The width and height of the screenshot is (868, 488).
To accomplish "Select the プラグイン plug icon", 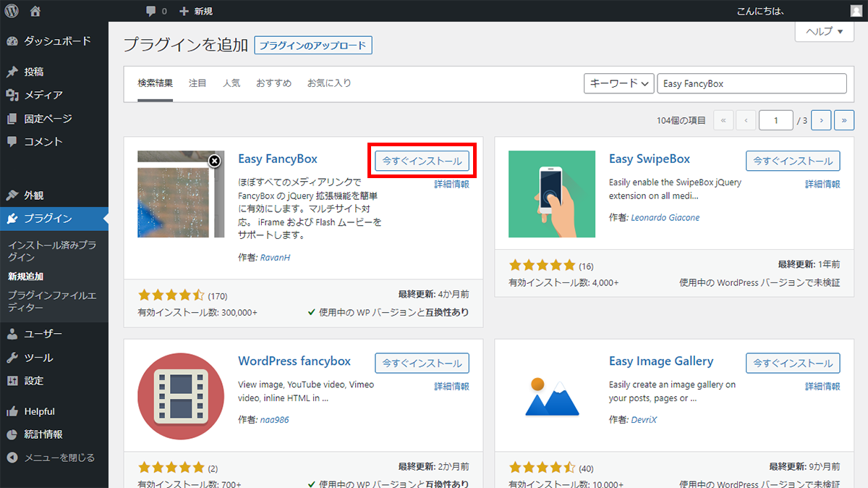I will [x=13, y=218].
